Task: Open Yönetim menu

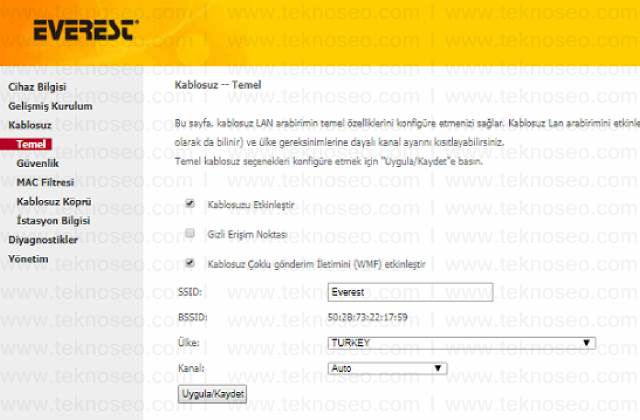Action: 28,259
